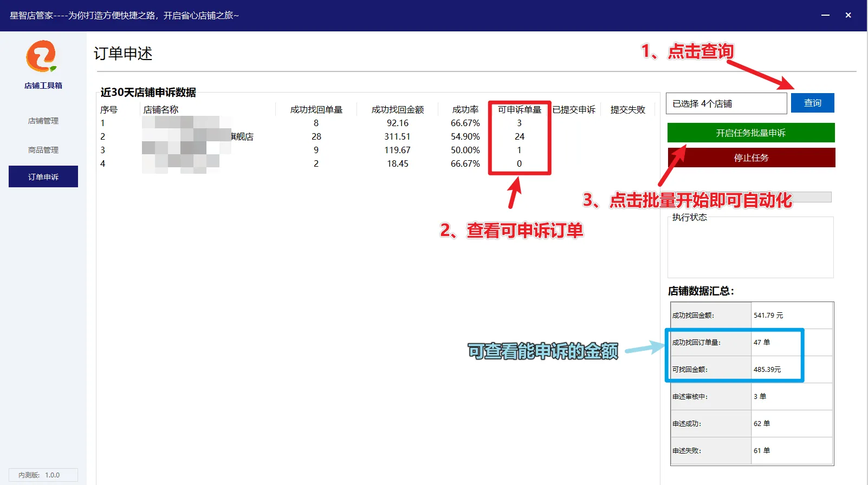Click the green 开启任务批量申诉 button

coord(750,133)
